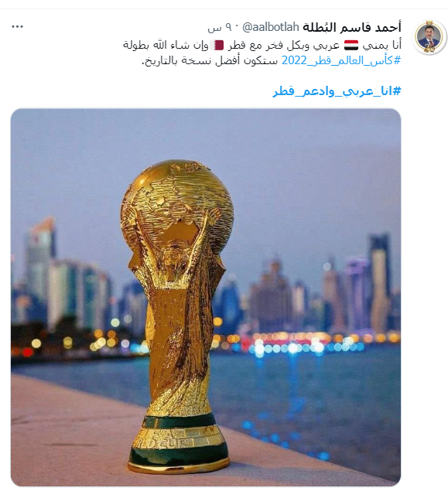Click the anniversary badge on the avatar
448x491 pixels.
[429, 48]
